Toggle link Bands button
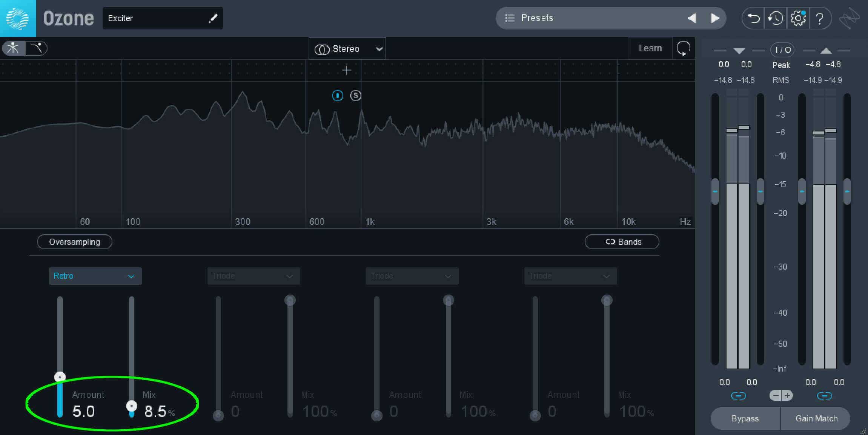This screenshot has width=868, height=435. [x=622, y=242]
